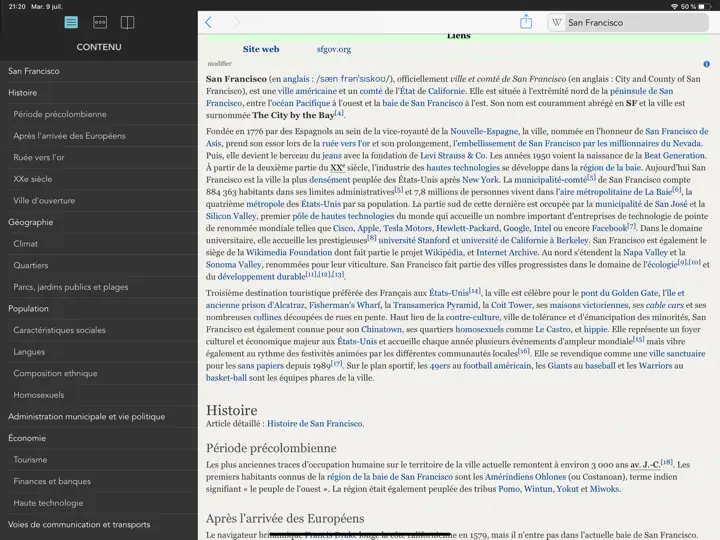Tap the Wi-Fi status icon
The image size is (720, 540).
coord(675,6)
